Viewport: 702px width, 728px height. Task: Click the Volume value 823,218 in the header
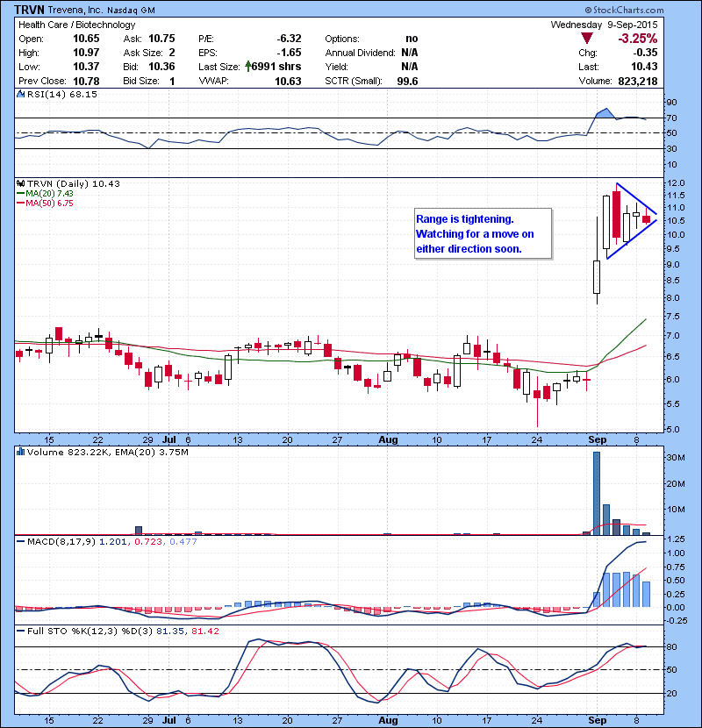click(638, 81)
